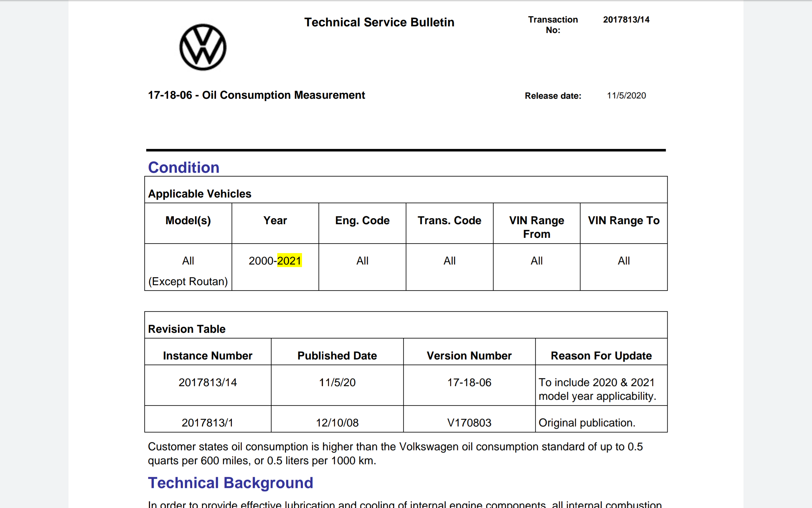812x508 pixels.
Task: Click the 'Instance Number' column header
Action: [208, 356]
